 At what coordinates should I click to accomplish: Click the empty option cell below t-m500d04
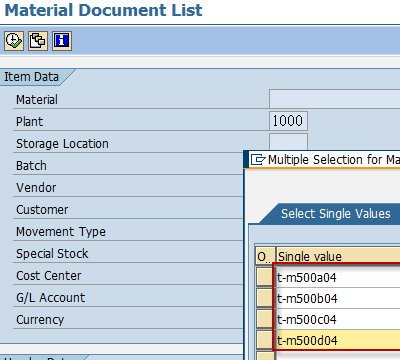pyautogui.click(x=265, y=356)
